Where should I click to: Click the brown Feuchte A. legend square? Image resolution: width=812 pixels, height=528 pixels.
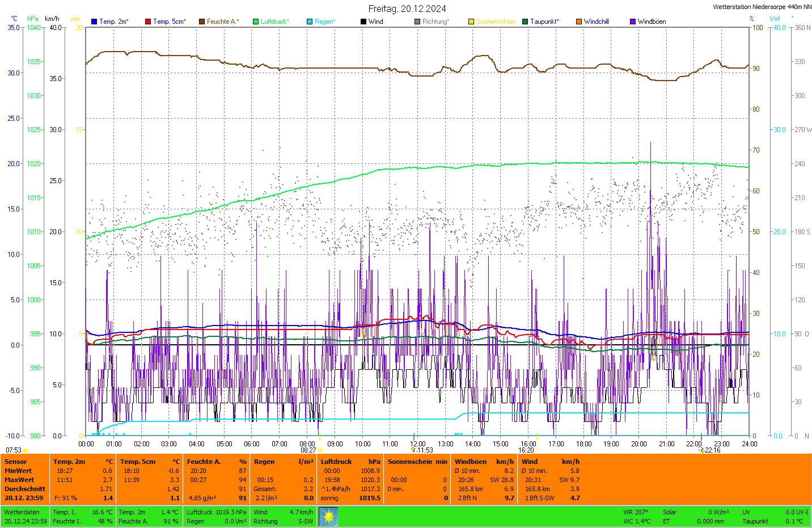click(202, 22)
